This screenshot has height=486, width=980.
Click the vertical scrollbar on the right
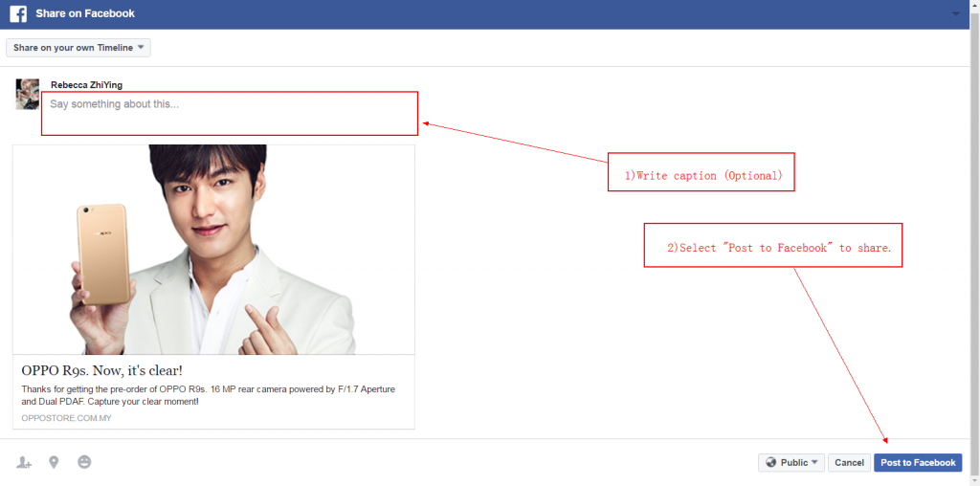pos(974,243)
